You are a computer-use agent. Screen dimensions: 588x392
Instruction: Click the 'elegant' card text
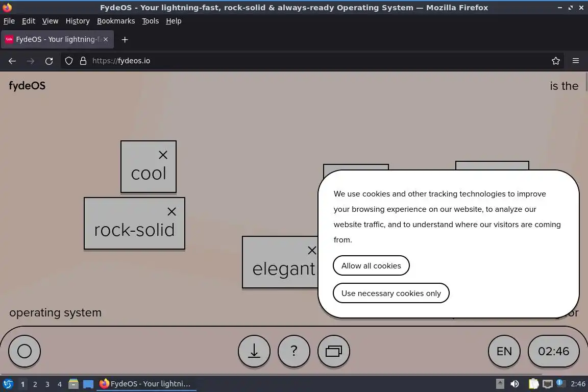point(284,269)
